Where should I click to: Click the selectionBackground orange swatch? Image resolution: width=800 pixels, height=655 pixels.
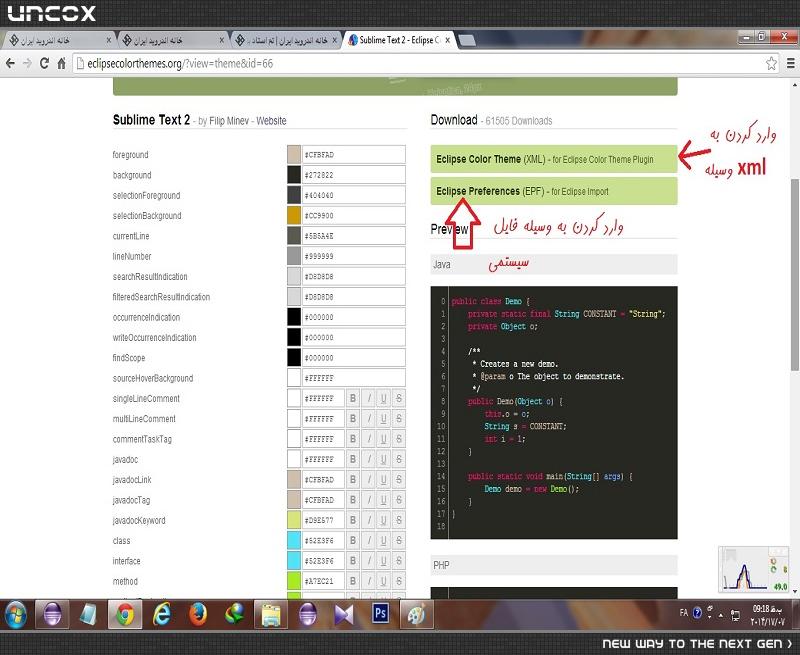[x=294, y=215]
